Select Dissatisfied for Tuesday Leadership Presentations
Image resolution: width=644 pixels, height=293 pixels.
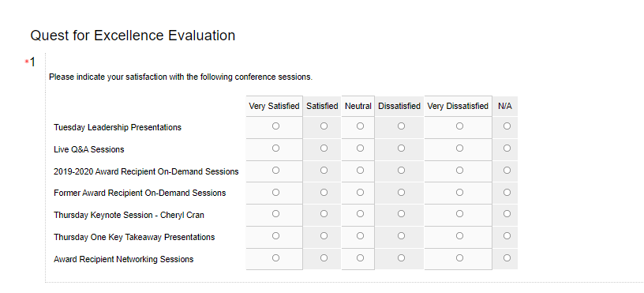tap(401, 126)
